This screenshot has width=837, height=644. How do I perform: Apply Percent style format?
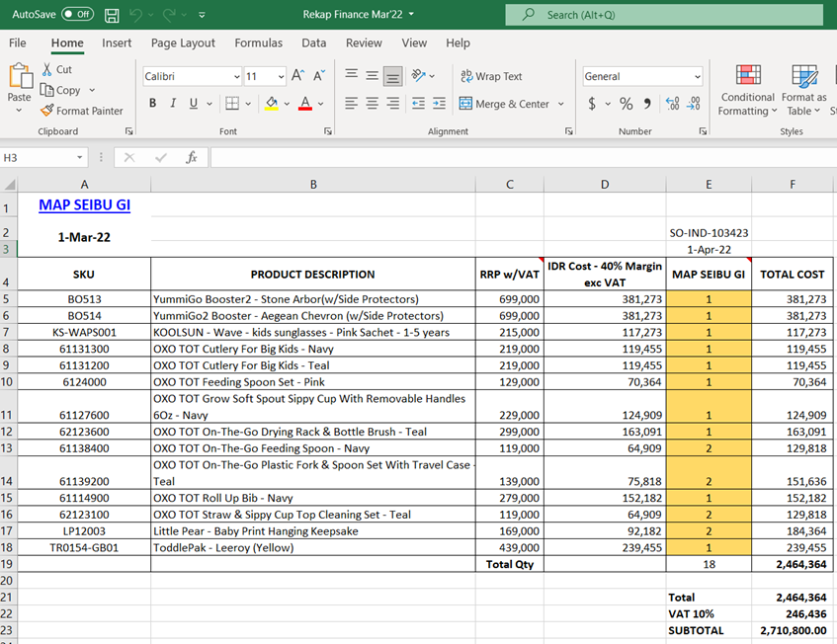(x=627, y=103)
